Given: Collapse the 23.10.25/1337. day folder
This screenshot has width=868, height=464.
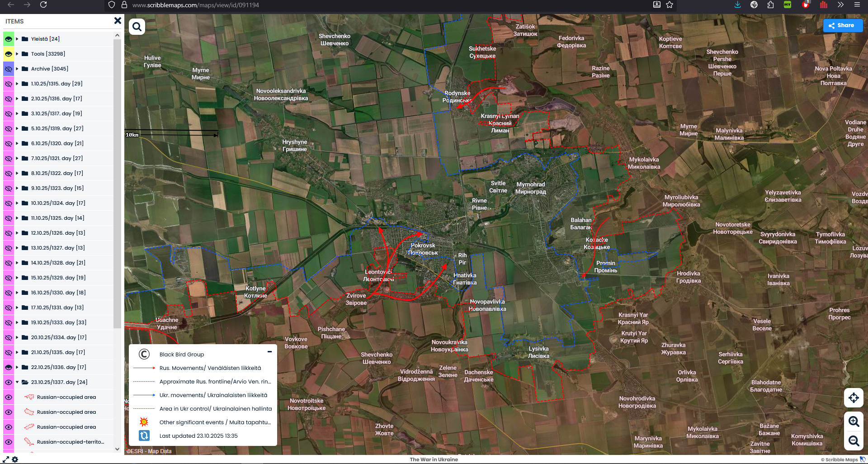Looking at the screenshot, I should [x=17, y=382].
